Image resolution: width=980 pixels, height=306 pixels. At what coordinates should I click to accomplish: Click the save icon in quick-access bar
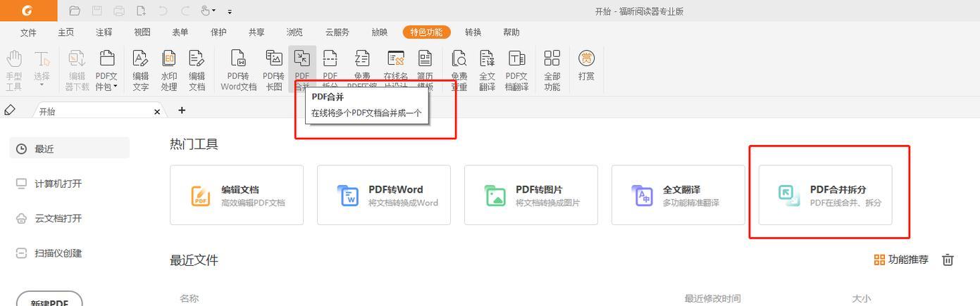(97, 11)
